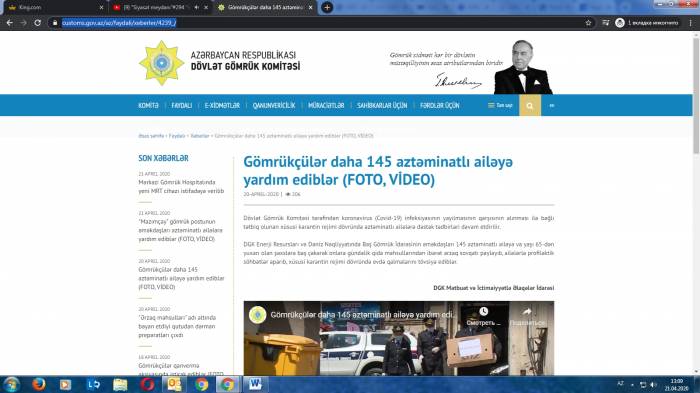The width and height of the screenshot is (700, 393).
Task: Open the E-XİDMƏTLƏR menu
Action: [222, 105]
